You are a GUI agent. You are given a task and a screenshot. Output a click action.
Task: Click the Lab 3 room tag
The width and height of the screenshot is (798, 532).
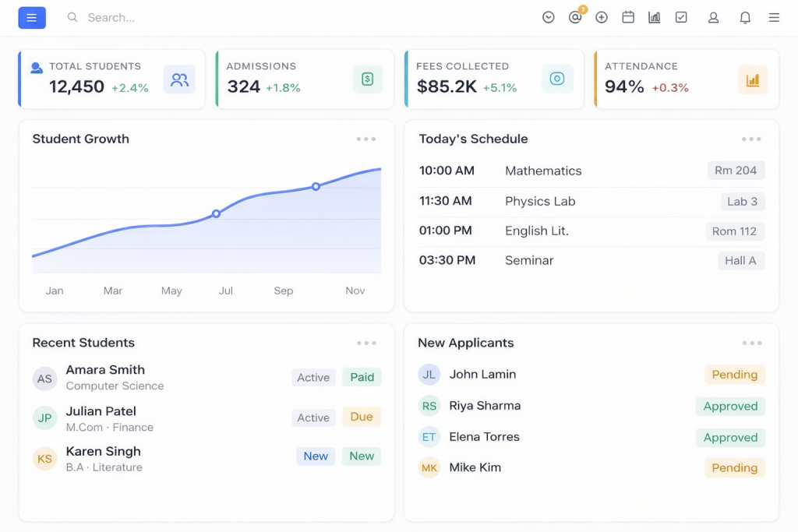743,202
